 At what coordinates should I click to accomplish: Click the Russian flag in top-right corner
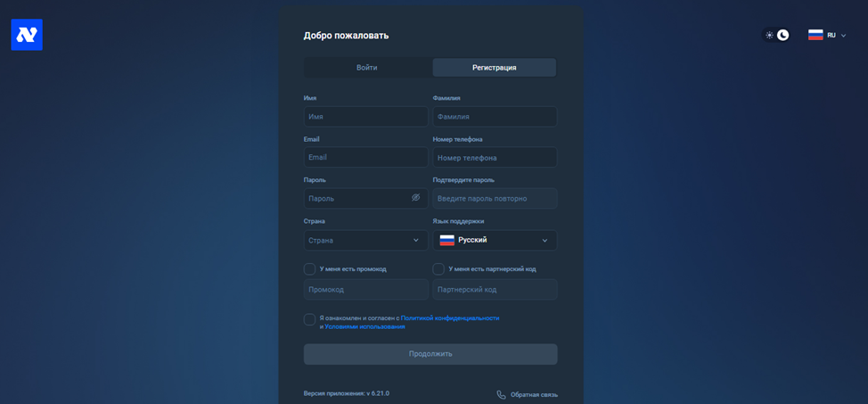(x=815, y=36)
